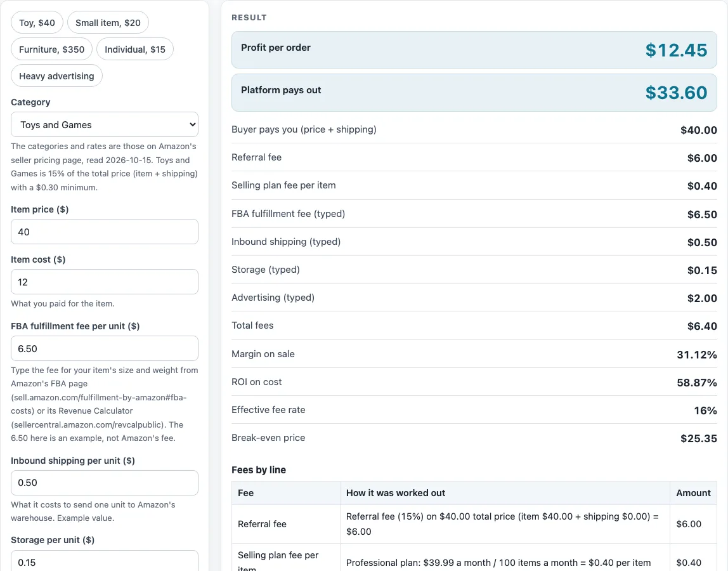Click the Profit per order result card
Screen dimensions: 728x571
coord(474,50)
